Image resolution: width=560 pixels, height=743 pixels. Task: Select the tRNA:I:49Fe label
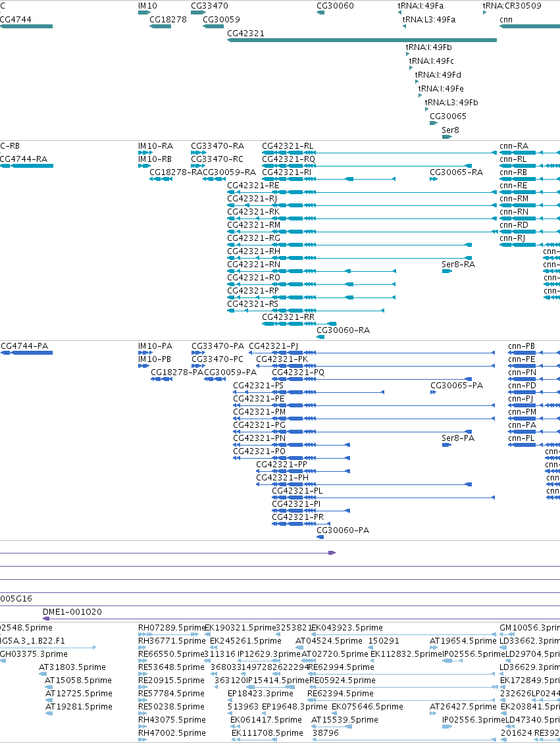[x=441, y=88]
